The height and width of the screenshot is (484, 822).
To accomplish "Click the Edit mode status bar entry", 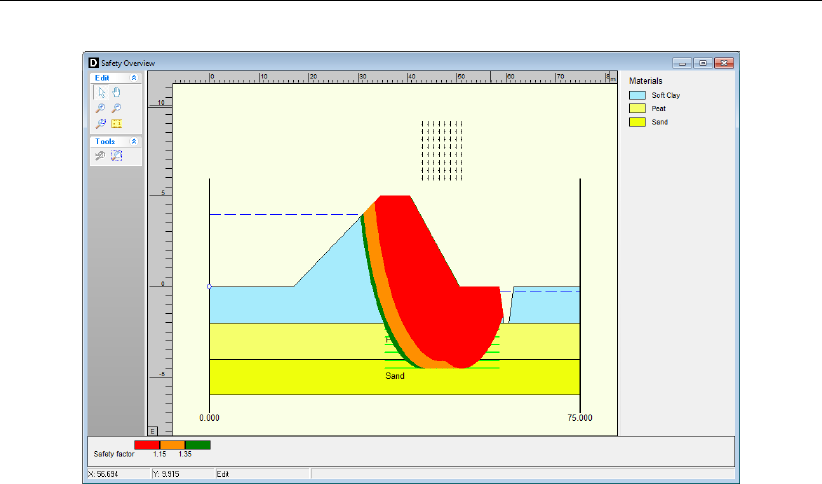I will point(263,474).
